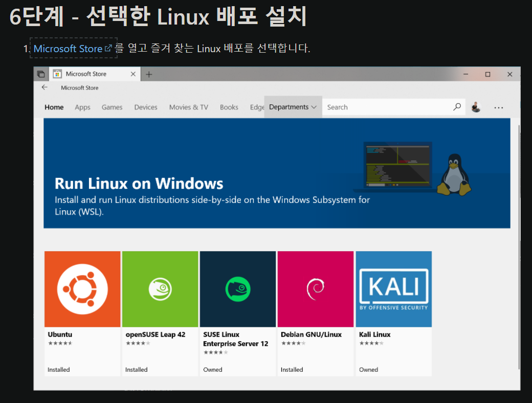Open the Microsoft Store link in the instructions
Image resolution: width=532 pixels, height=403 pixels.
tap(68, 49)
